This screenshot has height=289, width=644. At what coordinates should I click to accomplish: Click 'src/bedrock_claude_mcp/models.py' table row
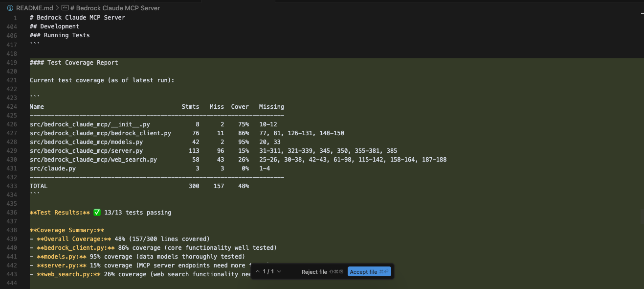point(155,142)
